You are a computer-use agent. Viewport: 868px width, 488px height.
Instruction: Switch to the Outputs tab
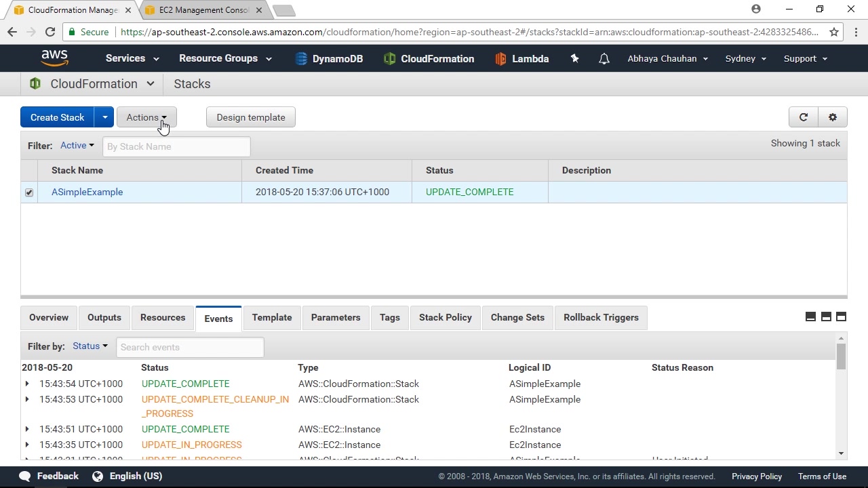pos(104,318)
